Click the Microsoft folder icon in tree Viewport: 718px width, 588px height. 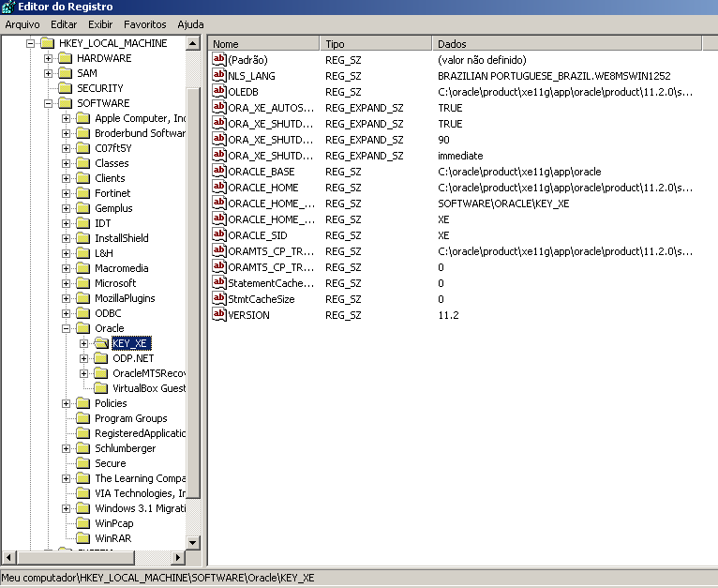[83, 283]
